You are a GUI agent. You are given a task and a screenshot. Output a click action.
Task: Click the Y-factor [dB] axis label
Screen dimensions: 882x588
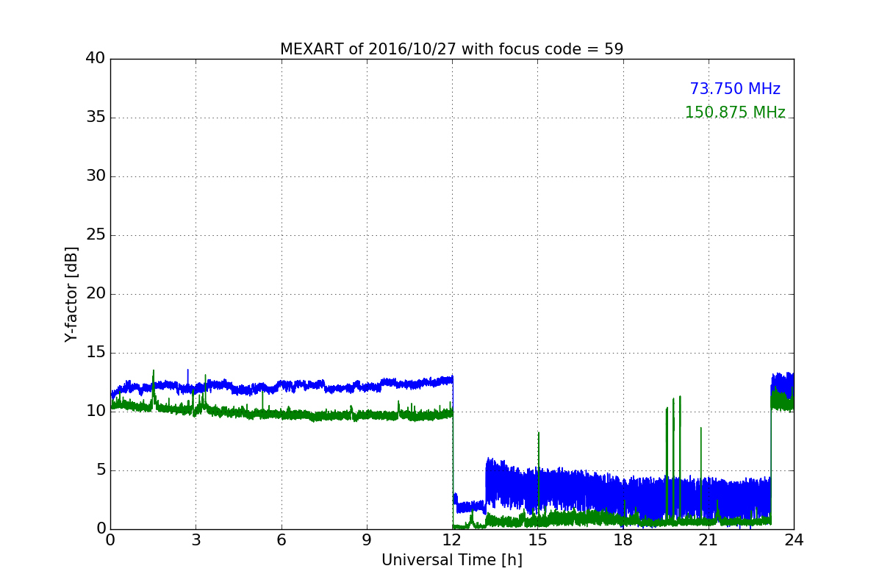71,294
